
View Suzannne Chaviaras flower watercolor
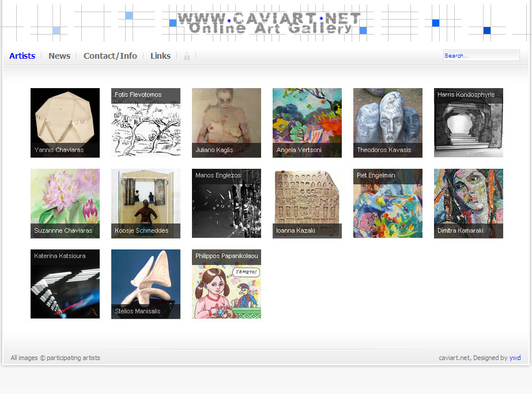(65, 203)
